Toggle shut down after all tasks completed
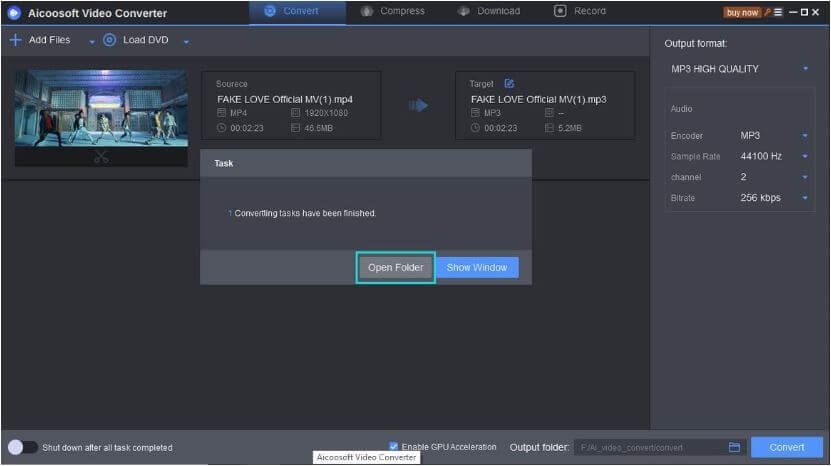The width and height of the screenshot is (831, 466). pos(21,447)
